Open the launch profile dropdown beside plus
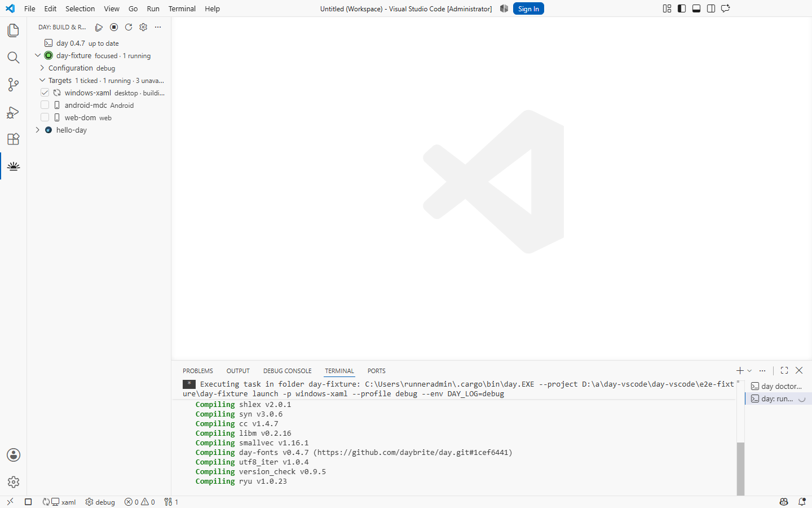The image size is (812, 508). 749,371
